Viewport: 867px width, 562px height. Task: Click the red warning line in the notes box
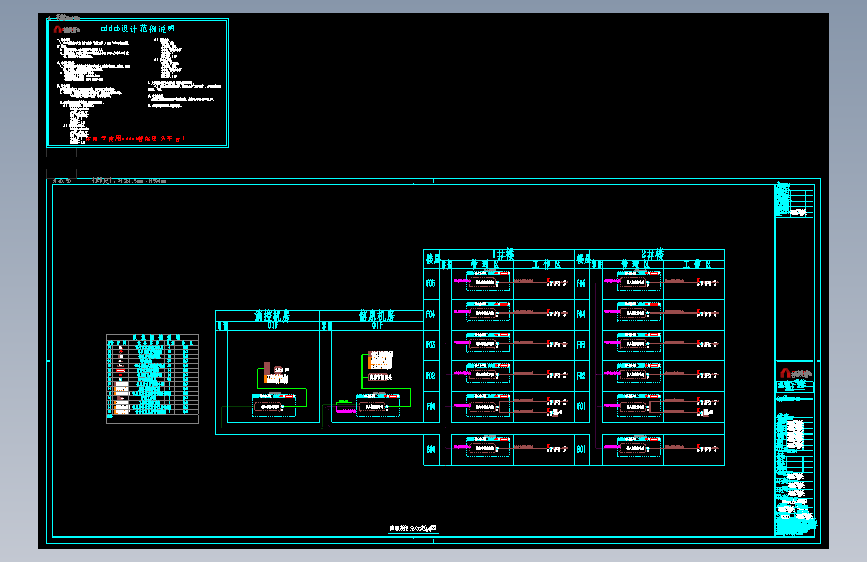coord(135,139)
